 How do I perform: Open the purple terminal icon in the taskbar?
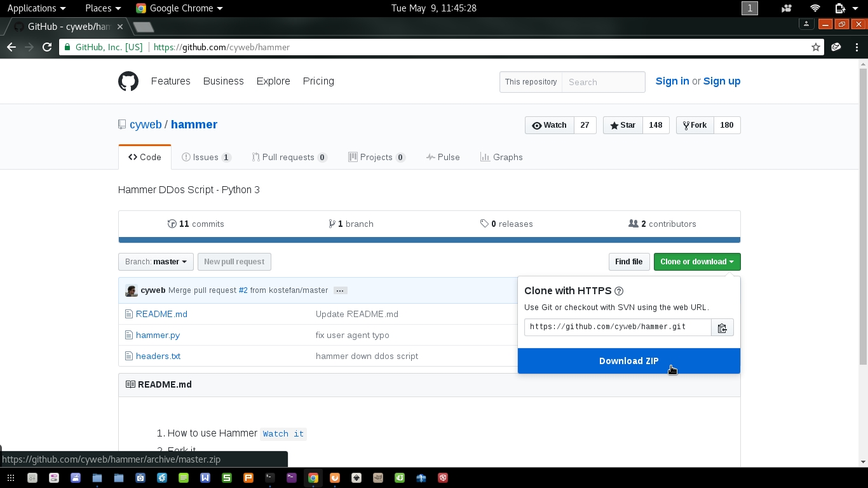pyautogui.click(x=292, y=478)
